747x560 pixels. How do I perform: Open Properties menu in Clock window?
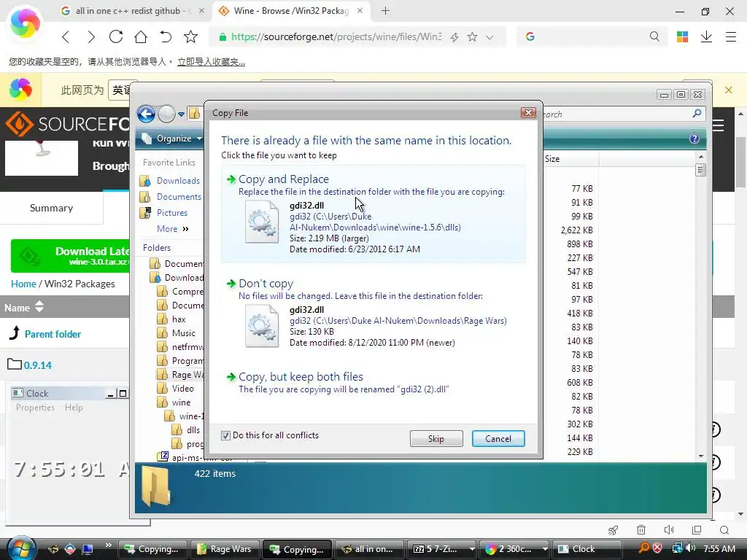point(35,408)
